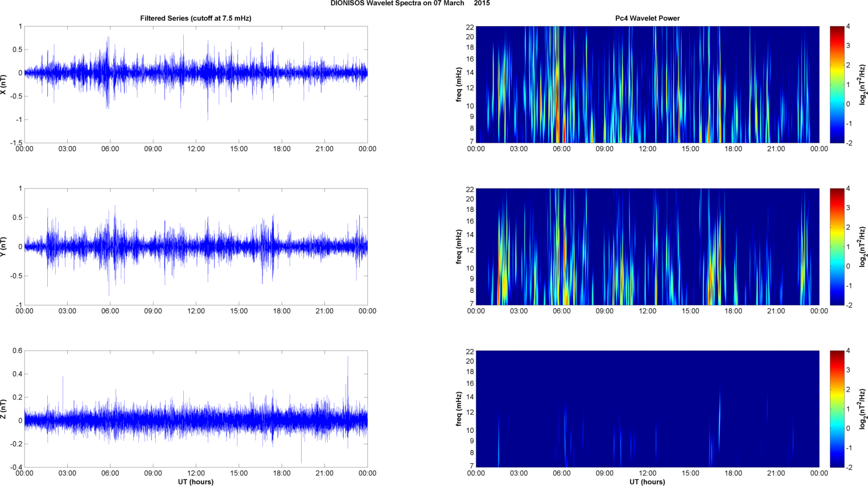Click the middle spectrogram's colorbar

point(836,246)
